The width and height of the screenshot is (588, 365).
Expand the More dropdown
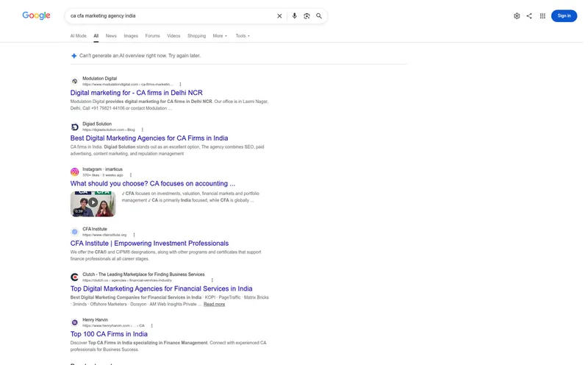(220, 36)
